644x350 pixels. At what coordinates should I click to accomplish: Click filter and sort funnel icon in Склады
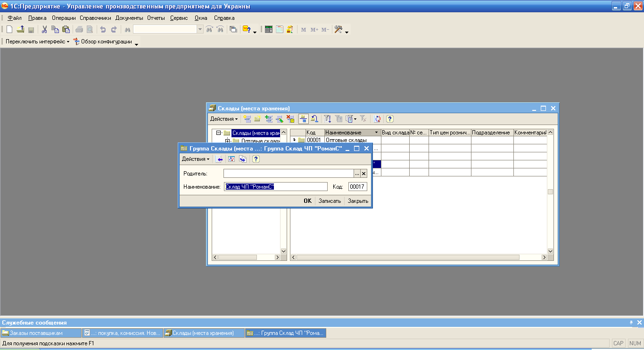click(x=328, y=119)
